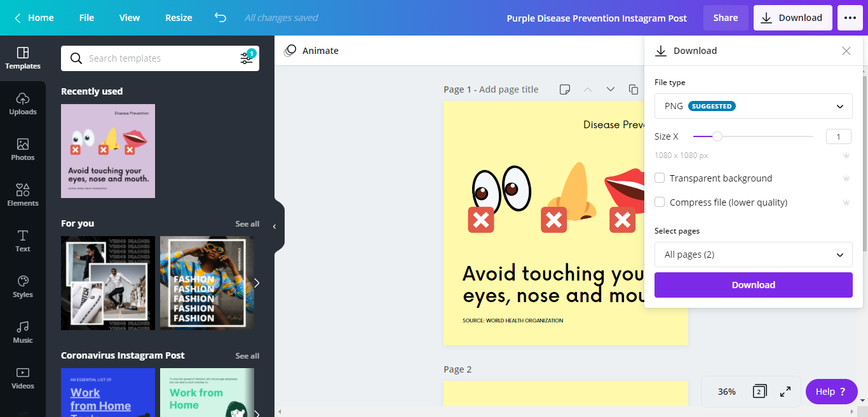Select the Avoid touching headline text
Image resolution: width=868 pixels, height=417 pixels.
553,284
